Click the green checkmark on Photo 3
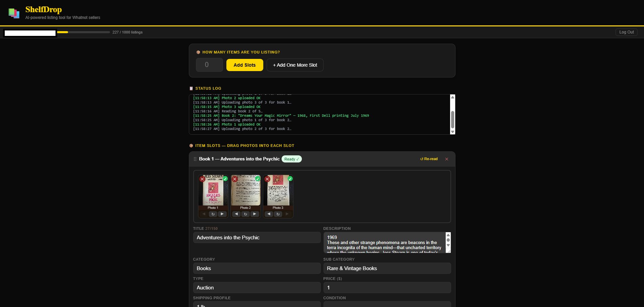The width and height of the screenshot is (644, 307). coord(290,179)
